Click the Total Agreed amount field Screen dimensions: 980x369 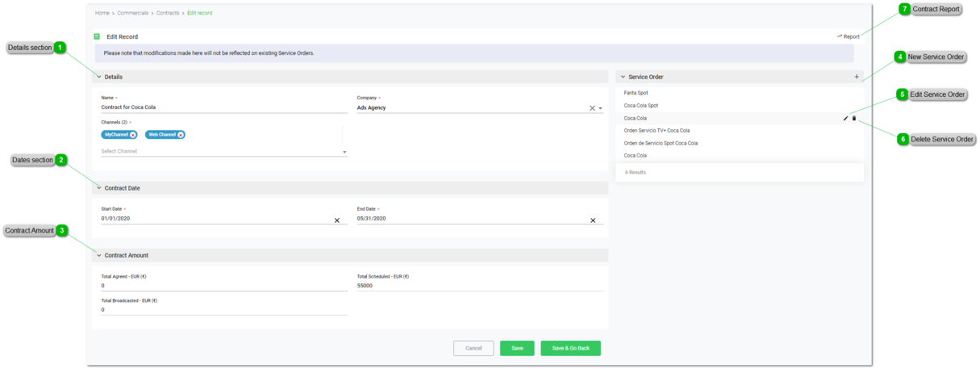tap(223, 286)
